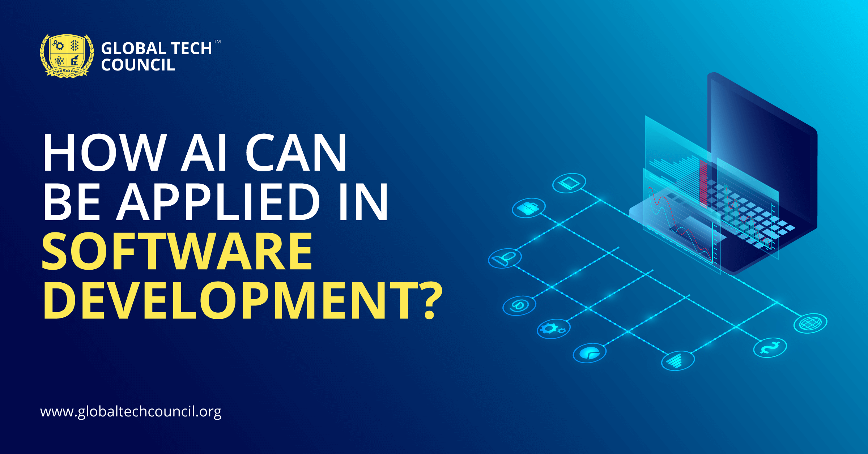Click the GLOBAL TECH COUNCIL wordmark
Screen dimensions: 868x454
click(x=157, y=57)
